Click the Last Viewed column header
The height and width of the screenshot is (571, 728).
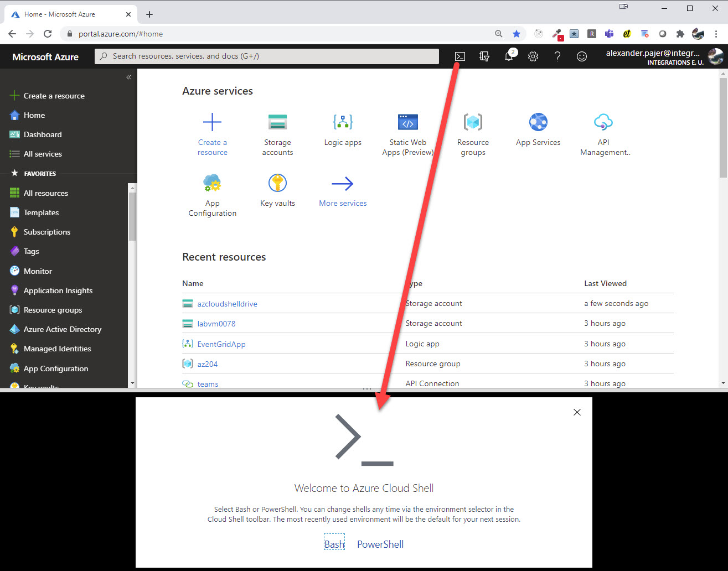tap(605, 283)
